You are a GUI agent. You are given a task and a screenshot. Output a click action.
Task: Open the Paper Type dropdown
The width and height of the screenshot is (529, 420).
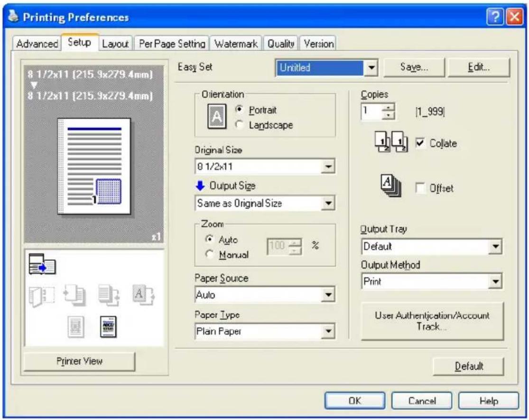(265, 331)
